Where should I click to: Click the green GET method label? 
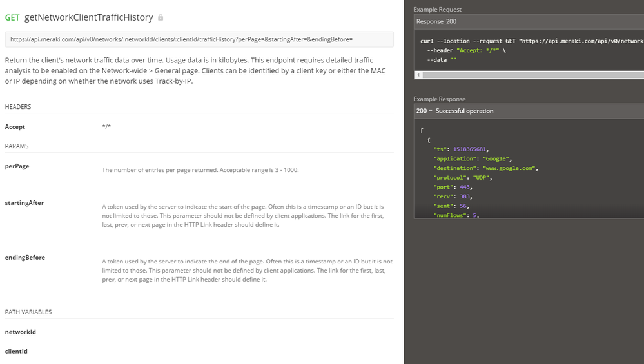click(12, 17)
